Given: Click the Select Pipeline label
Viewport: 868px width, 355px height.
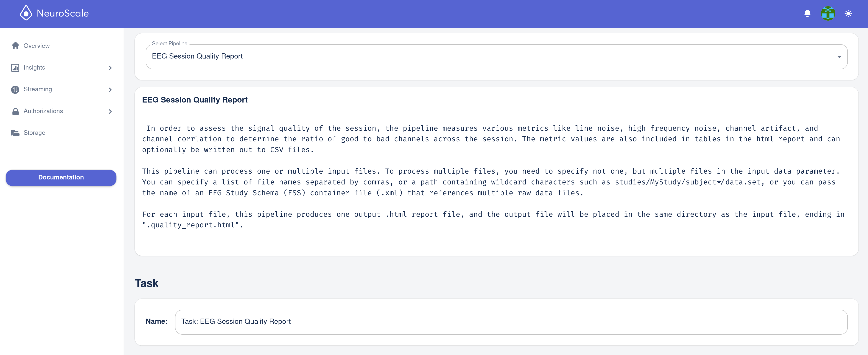Looking at the screenshot, I should coord(170,43).
